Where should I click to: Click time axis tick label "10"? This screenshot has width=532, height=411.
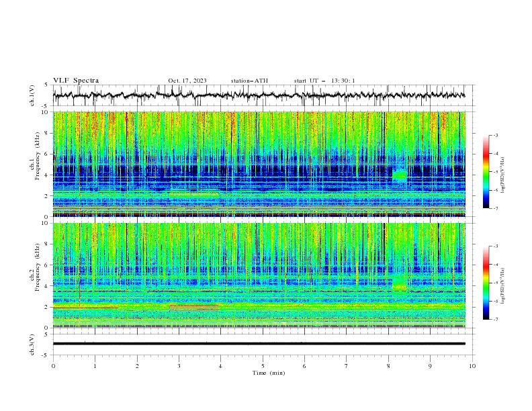(472, 366)
